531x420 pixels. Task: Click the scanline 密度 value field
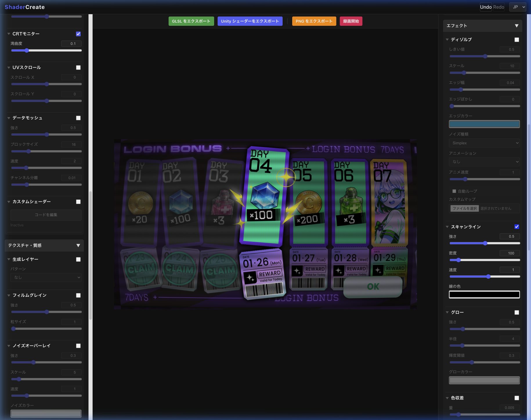tap(509, 253)
